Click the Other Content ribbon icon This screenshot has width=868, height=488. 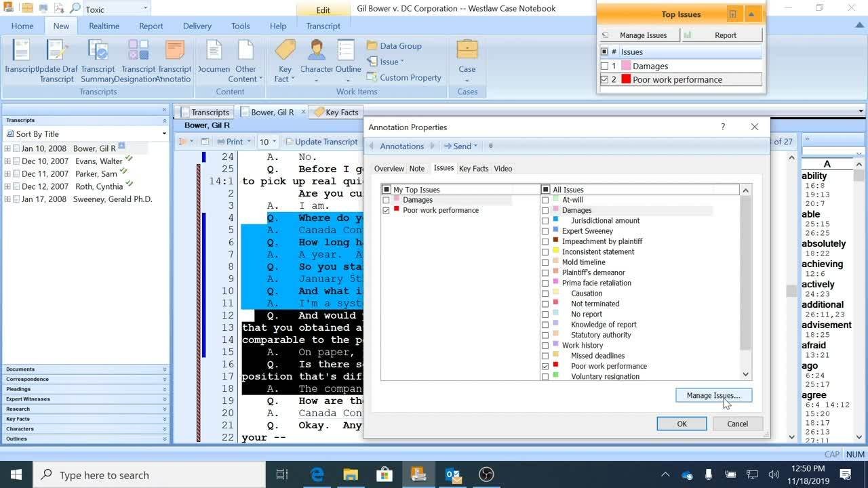245,51
